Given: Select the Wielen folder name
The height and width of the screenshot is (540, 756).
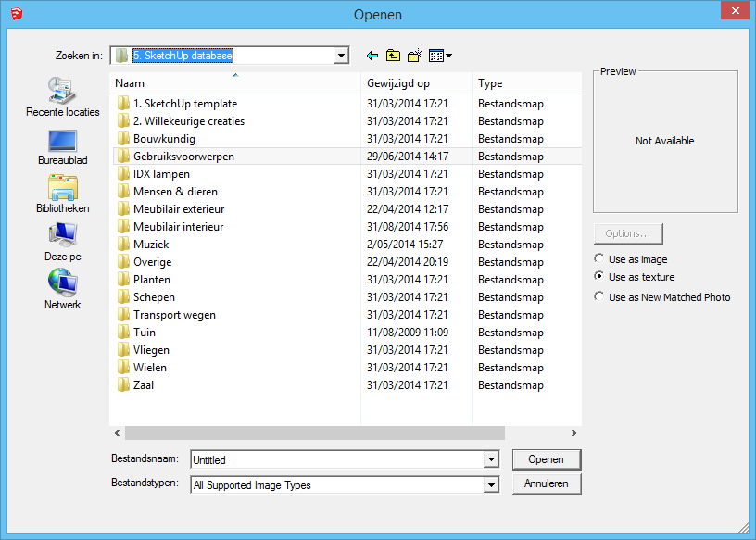Looking at the screenshot, I should pyautogui.click(x=150, y=368).
